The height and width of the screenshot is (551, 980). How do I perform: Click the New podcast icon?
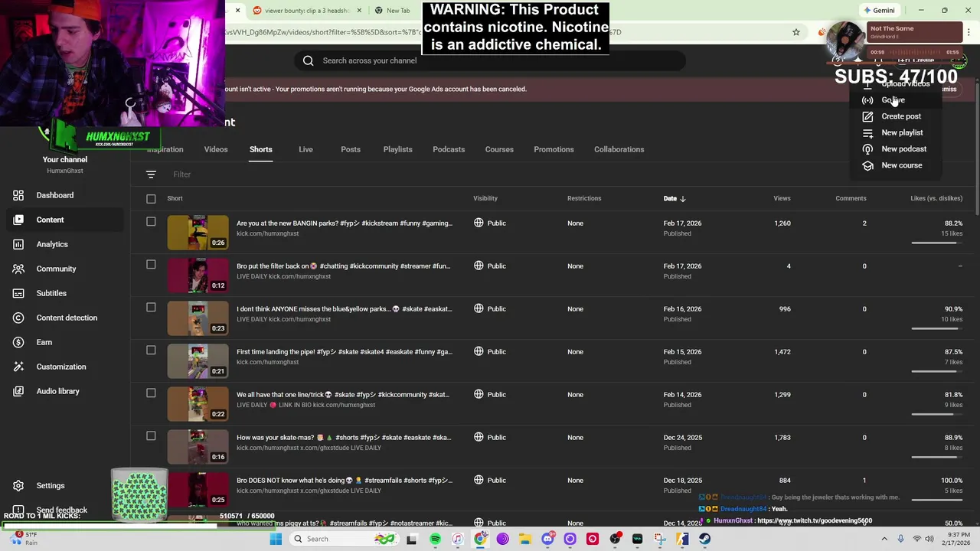pyautogui.click(x=867, y=149)
